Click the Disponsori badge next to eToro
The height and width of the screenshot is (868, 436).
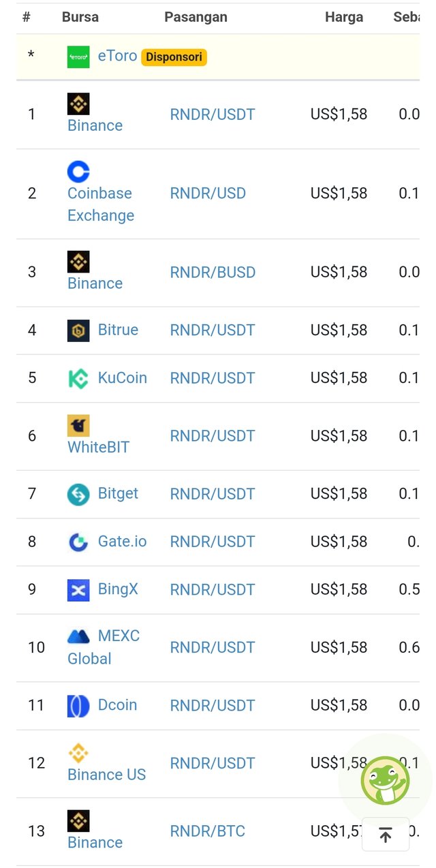click(174, 57)
